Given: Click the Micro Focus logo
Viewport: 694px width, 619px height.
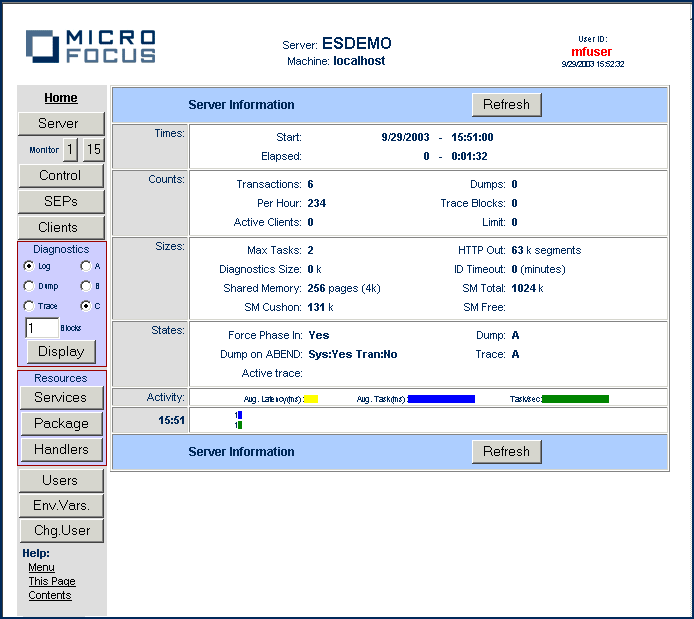Looking at the screenshot, I should click(91, 47).
